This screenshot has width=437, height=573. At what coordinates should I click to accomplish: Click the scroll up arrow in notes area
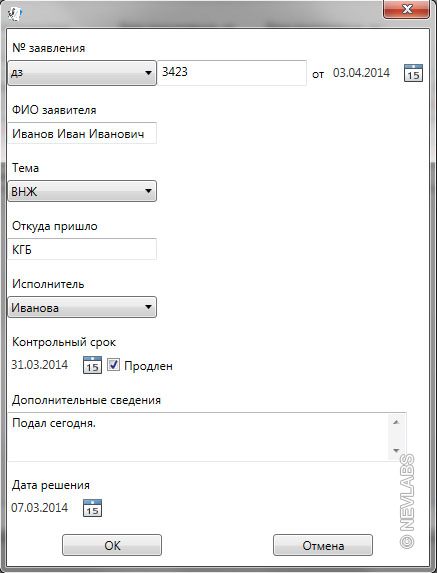click(396, 422)
